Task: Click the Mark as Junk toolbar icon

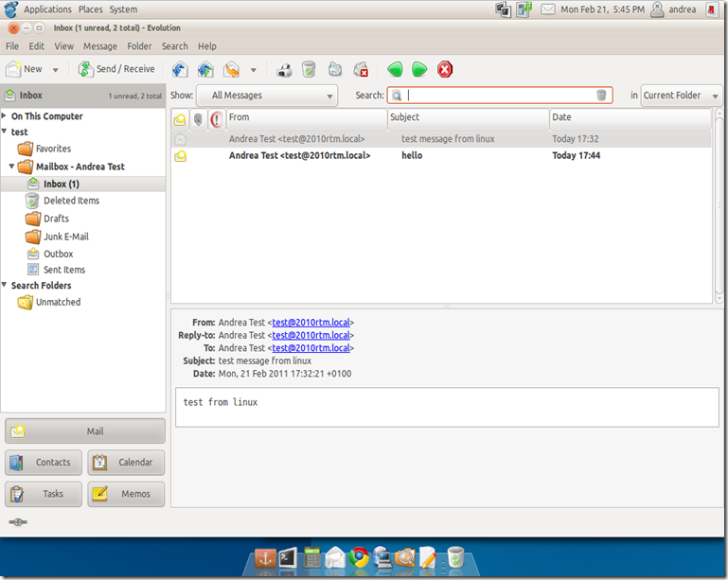Action: tap(335, 70)
